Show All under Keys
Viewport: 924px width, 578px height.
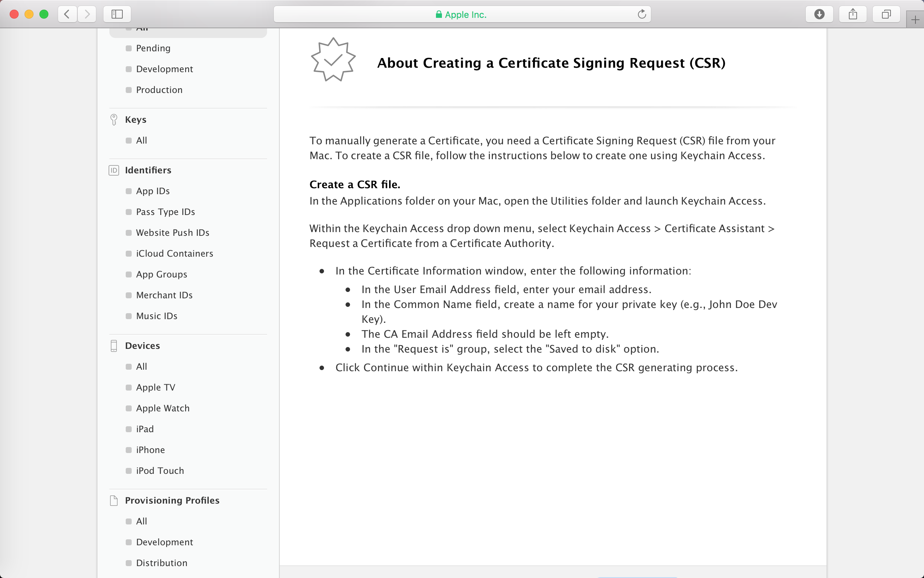tap(141, 141)
